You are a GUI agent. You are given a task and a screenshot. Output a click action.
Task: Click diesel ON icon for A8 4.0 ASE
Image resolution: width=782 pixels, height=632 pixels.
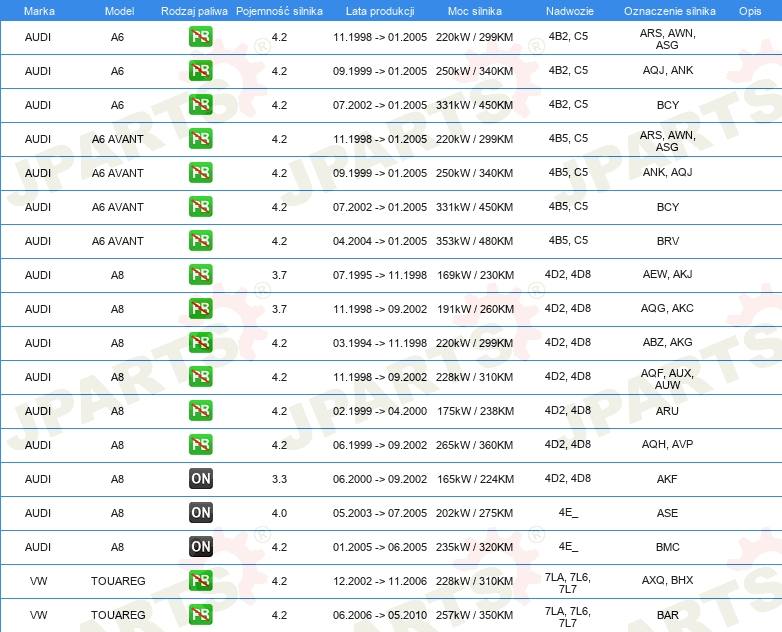coord(200,512)
